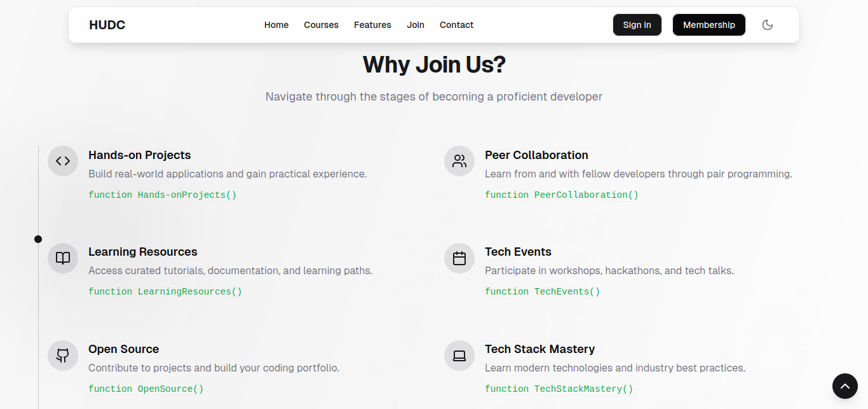
Task: Open the Home navigation link
Action: tap(276, 25)
